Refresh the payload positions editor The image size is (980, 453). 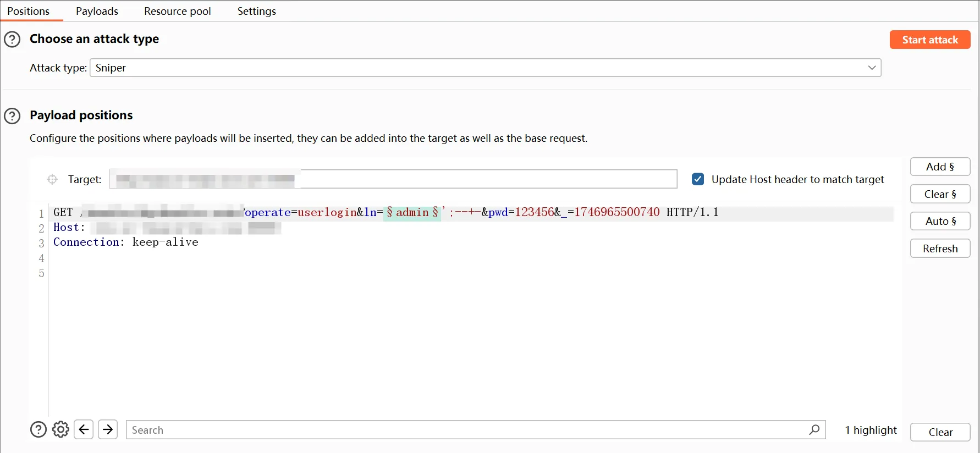(x=940, y=248)
